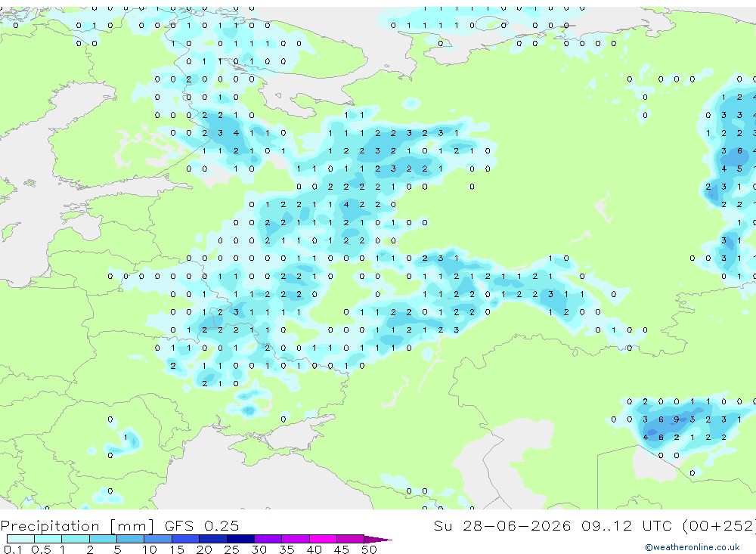The image size is (756, 554).
Task: Pick the 10–15 mm blue legend swatch
Action: (158, 539)
